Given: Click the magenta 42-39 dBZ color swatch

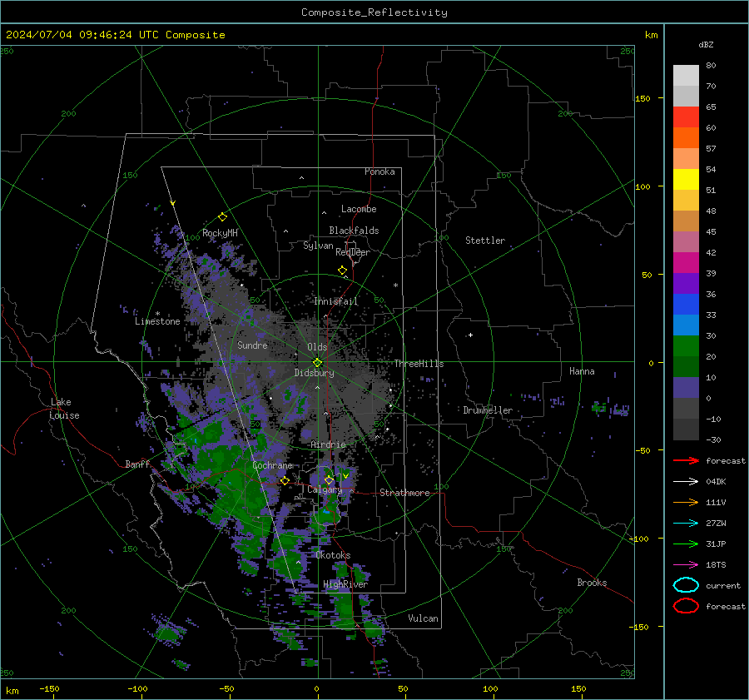Looking at the screenshot, I should (686, 262).
